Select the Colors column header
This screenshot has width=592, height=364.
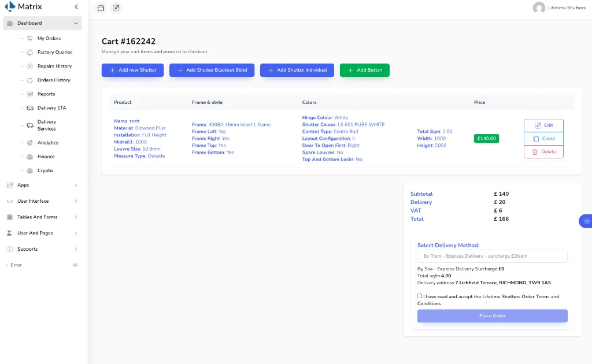click(309, 103)
